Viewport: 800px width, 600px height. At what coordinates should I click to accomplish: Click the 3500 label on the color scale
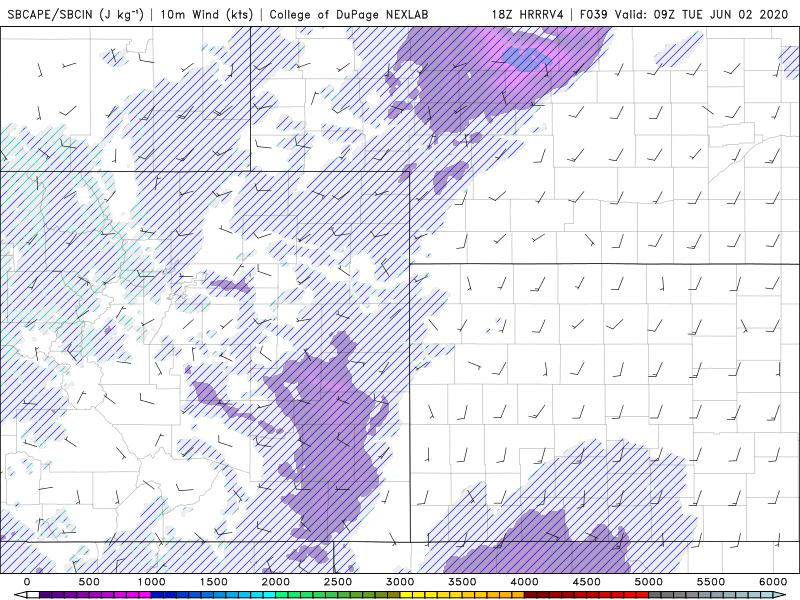[462, 582]
